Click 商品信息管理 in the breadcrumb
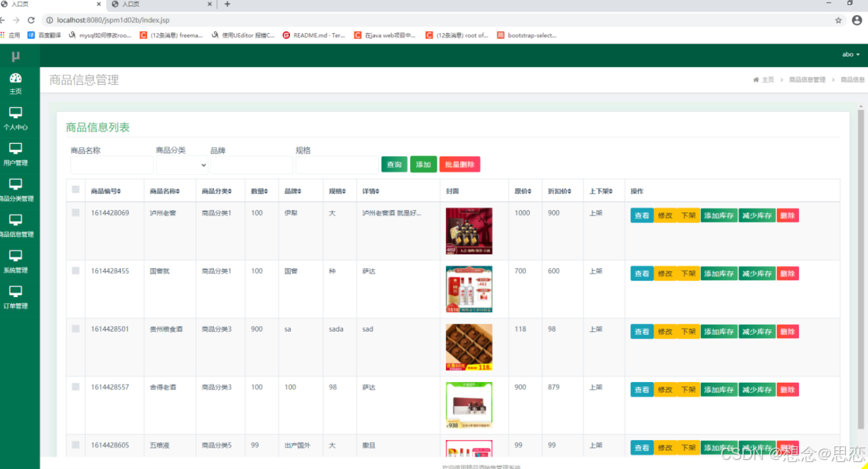The height and width of the screenshot is (469, 868). [x=807, y=80]
